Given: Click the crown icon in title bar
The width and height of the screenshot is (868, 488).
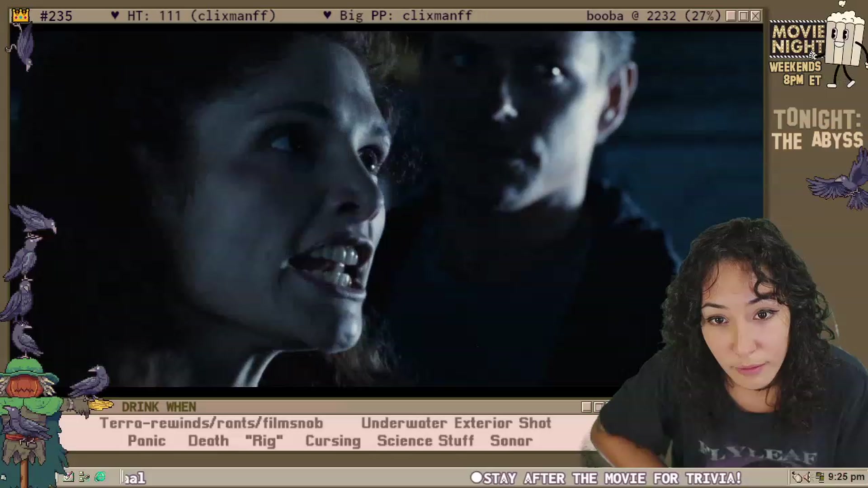Looking at the screenshot, I should click(21, 16).
